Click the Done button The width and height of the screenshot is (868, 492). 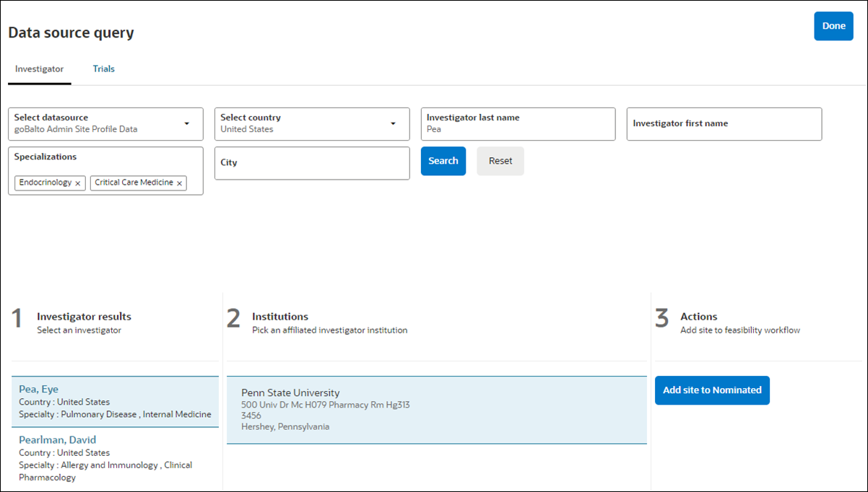[x=833, y=26]
